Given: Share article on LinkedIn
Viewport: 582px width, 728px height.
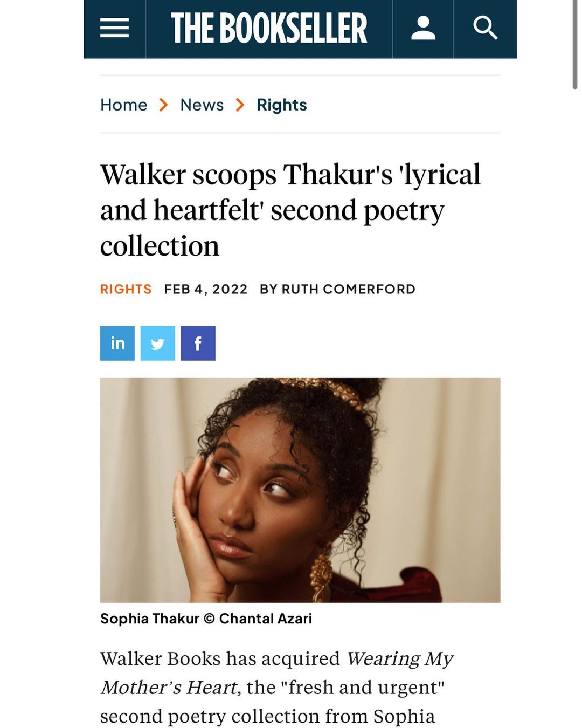Looking at the screenshot, I should [x=117, y=343].
